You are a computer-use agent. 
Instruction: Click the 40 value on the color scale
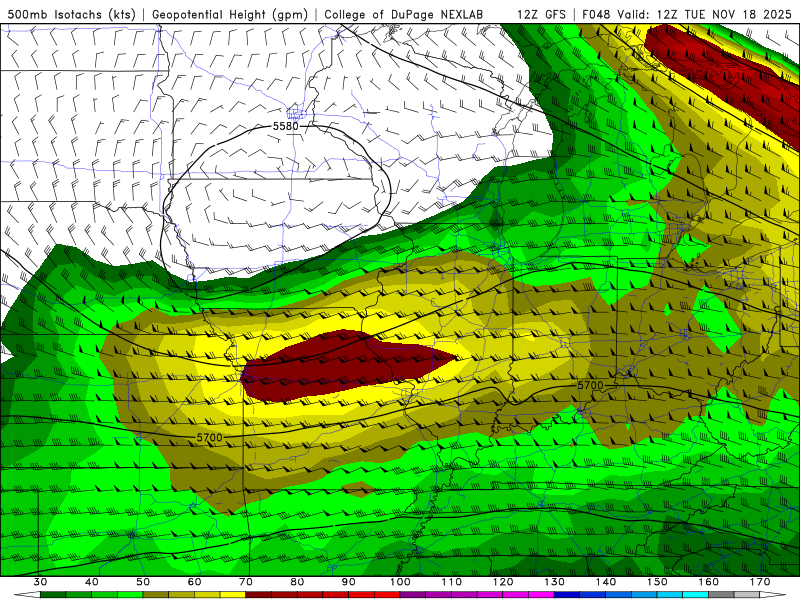pos(92,582)
